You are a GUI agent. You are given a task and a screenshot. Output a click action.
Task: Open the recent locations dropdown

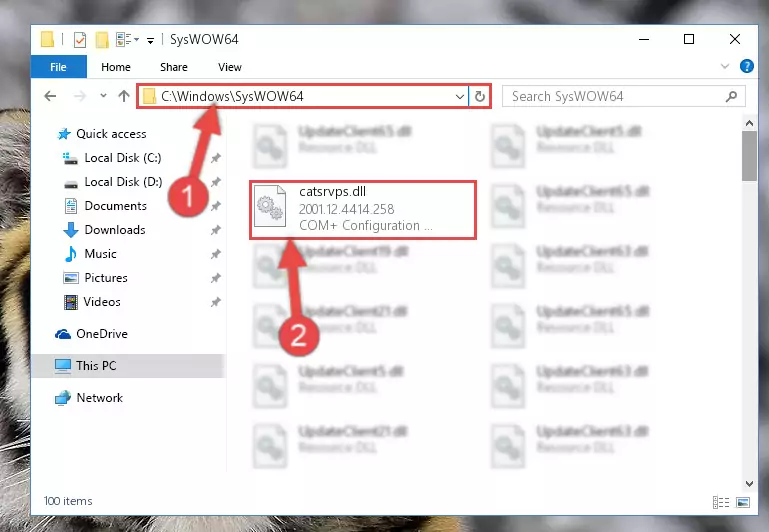103,96
